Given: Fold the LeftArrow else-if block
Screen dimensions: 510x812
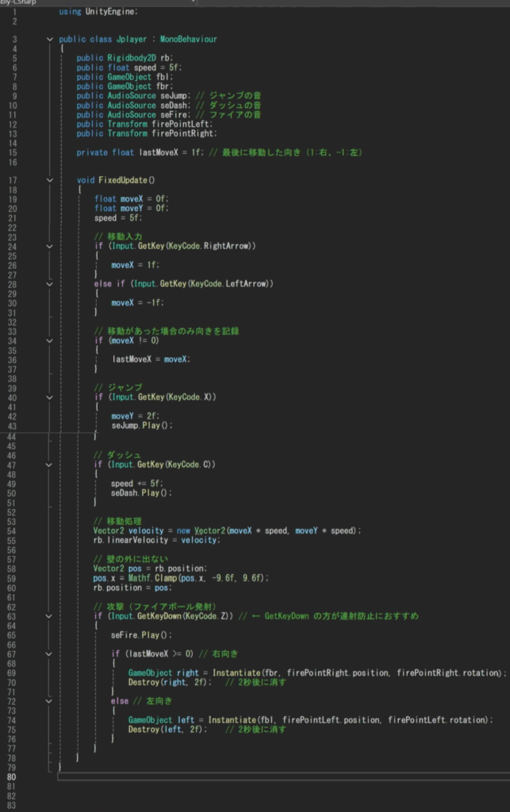Looking at the screenshot, I should click(x=50, y=283).
